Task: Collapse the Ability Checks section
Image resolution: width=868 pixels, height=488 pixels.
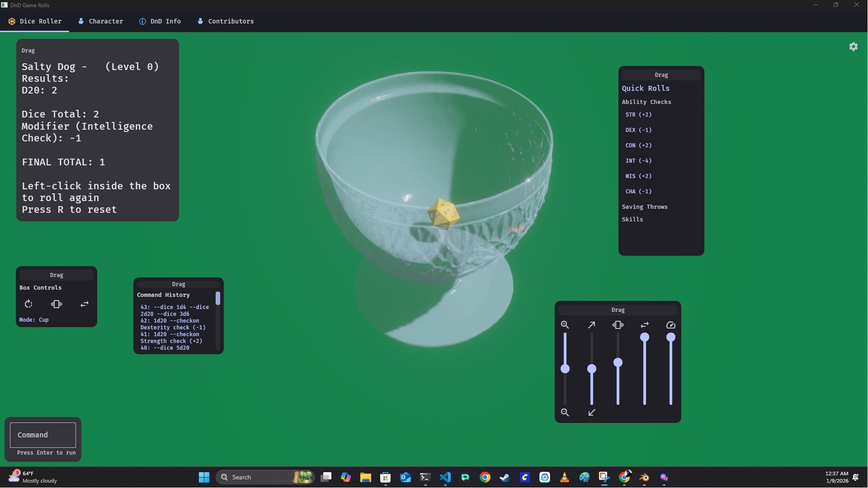Action: [646, 102]
